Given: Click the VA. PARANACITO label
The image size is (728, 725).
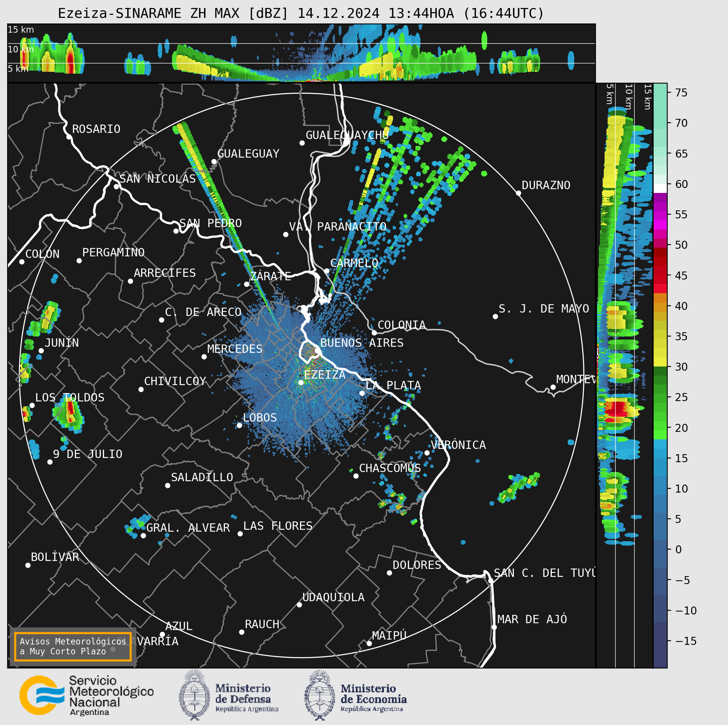Looking at the screenshot, I should point(338,227).
